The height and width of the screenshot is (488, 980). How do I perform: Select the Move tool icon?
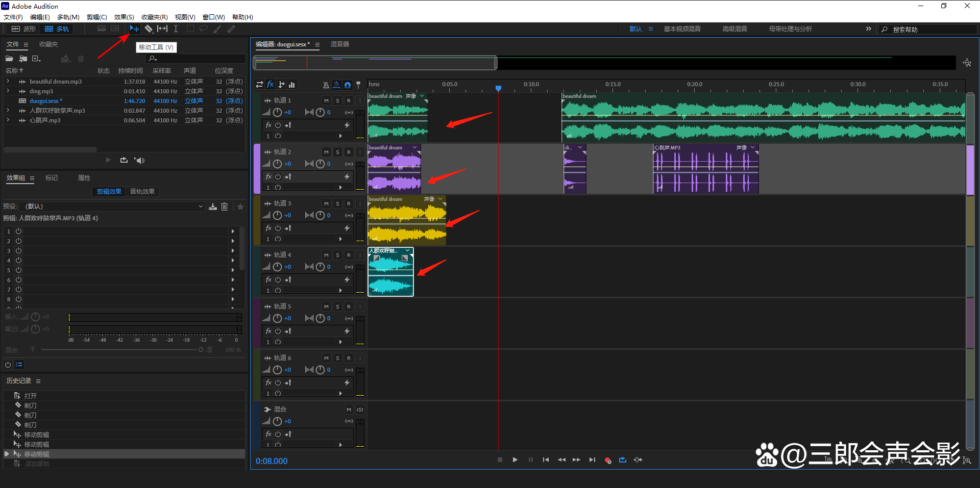coord(134,29)
